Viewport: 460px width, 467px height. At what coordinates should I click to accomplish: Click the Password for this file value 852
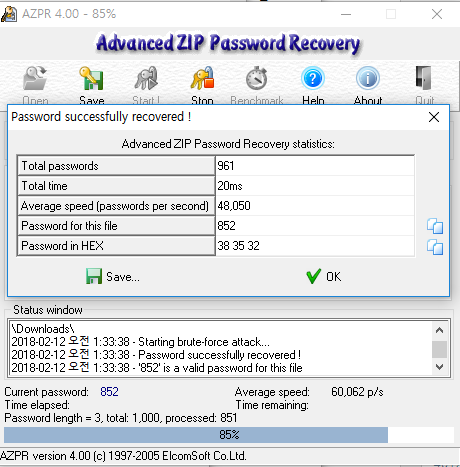click(315, 226)
